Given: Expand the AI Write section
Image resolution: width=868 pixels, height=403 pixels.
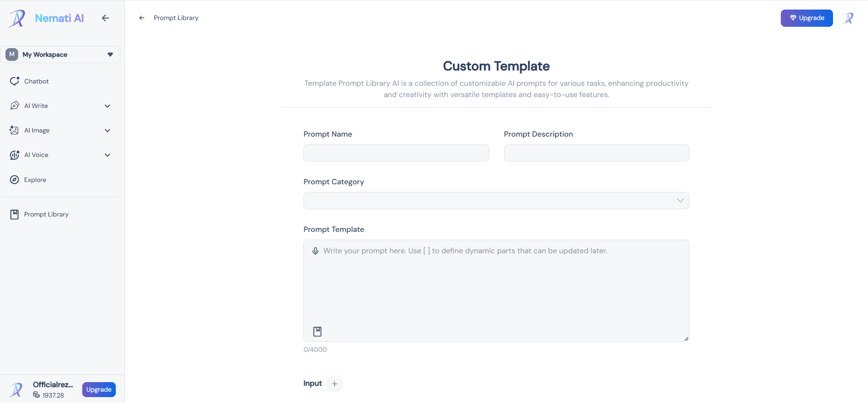Looking at the screenshot, I should 108,106.
